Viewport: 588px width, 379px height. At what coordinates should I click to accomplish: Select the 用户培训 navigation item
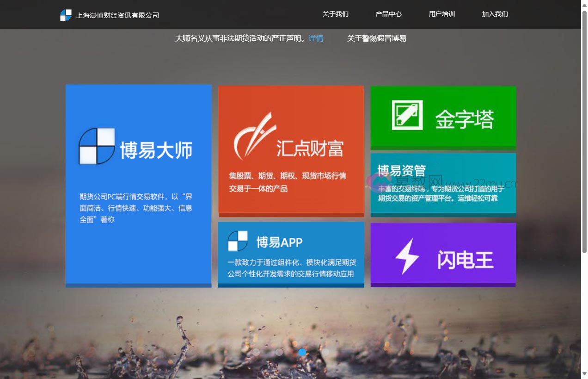click(x=441, y=14)
